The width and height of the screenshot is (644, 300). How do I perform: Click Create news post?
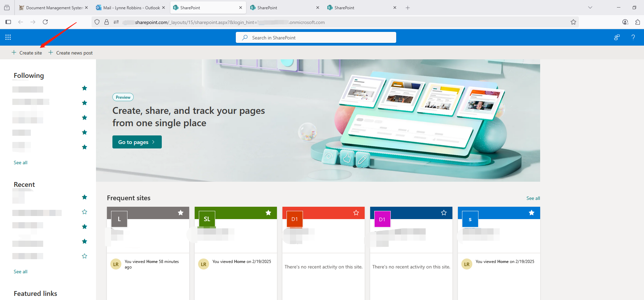point(71,53)
